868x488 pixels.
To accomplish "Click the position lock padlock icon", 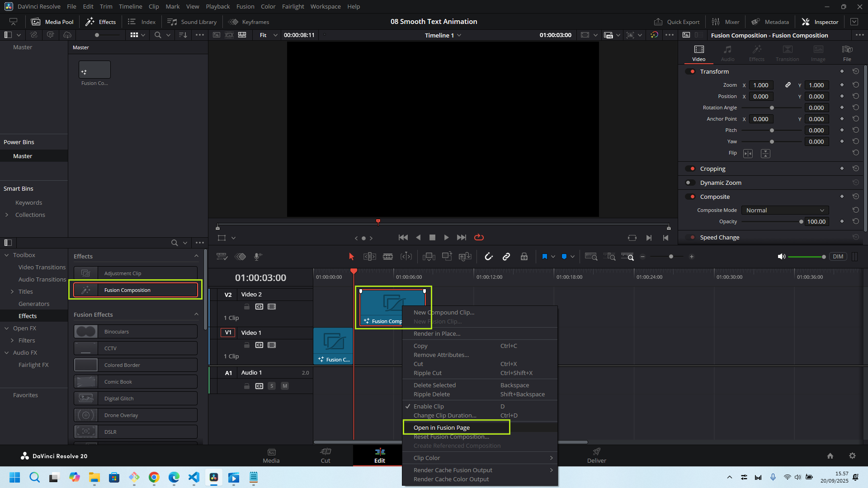I will pos(524,257).
